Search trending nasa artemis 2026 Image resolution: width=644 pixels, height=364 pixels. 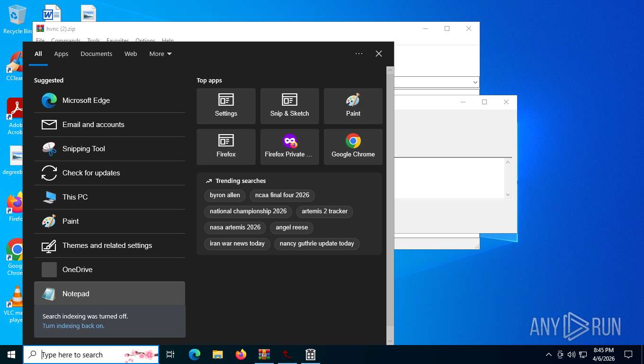click(x=235, y=227)
